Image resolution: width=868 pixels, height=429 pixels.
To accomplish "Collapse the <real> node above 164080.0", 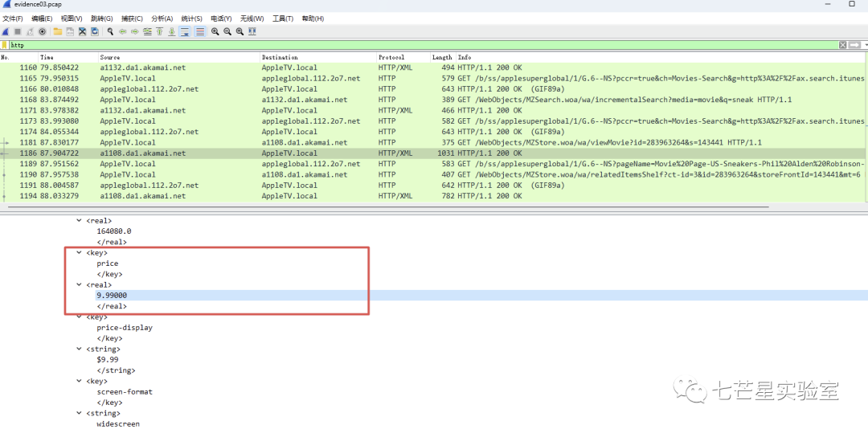I will click(x=79, y=221).
